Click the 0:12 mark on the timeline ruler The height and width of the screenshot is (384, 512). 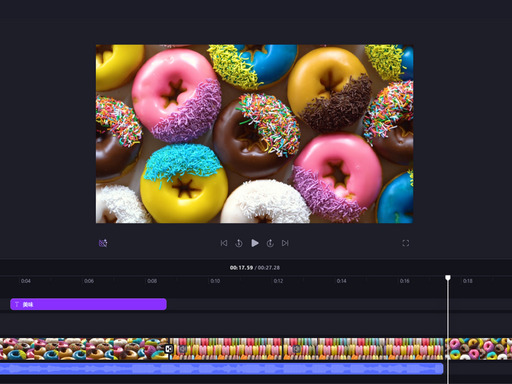point(278,281)
